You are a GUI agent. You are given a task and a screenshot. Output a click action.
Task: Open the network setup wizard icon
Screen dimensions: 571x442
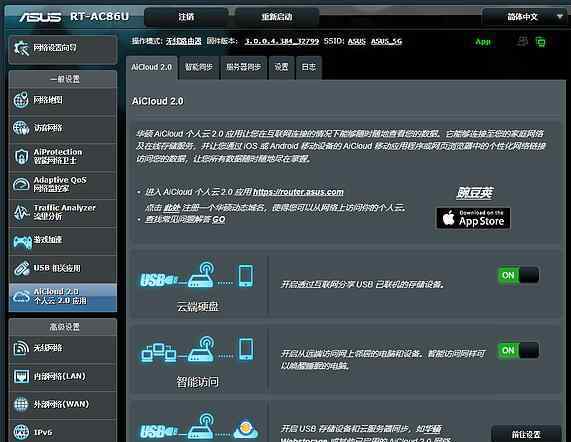tap(21, 48)
